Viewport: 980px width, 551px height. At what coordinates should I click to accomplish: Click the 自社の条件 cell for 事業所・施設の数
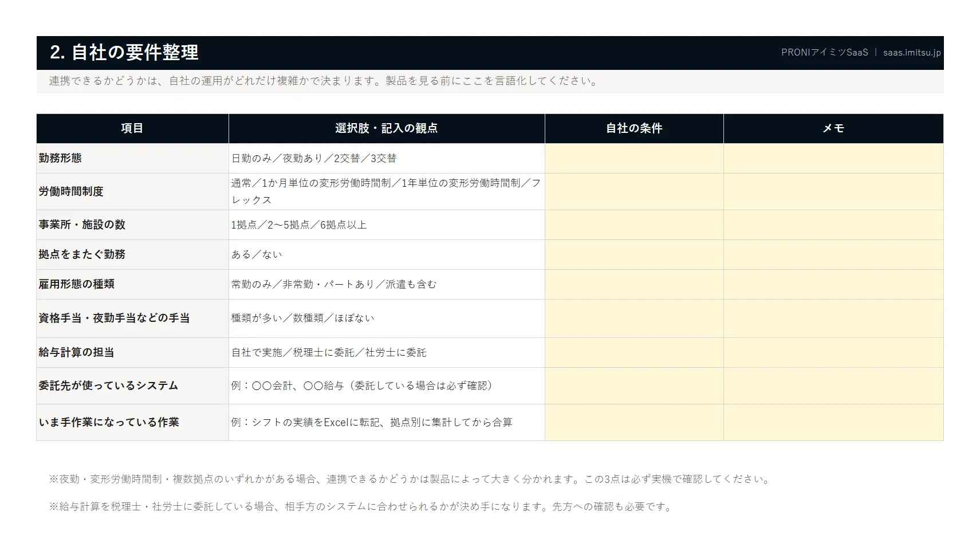coord(634,225)
